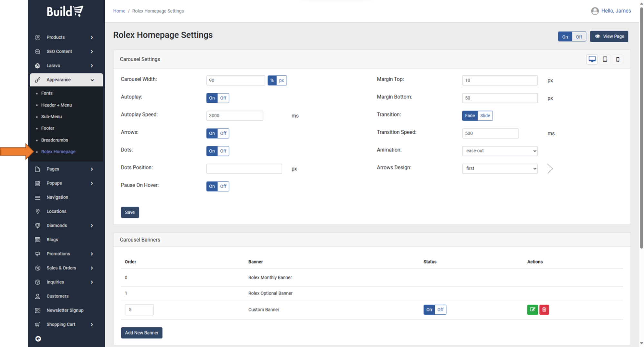Click the Add New Banner button
The image size is (644, 347).
pyautogui.click(x=141, y=333)
